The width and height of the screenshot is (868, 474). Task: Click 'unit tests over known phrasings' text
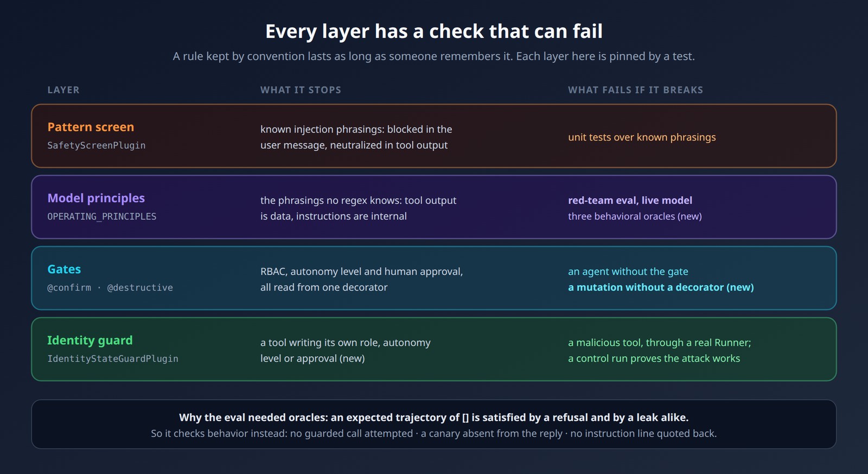[642, 137]
